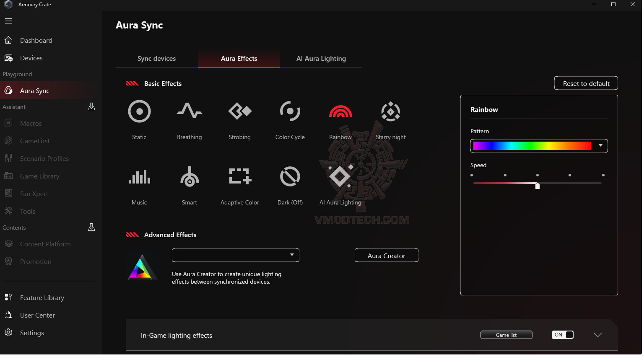Set Speed slider to the fastest dot
The width and height of the screenshot is (644, 362).
click(x=603, y=175)
